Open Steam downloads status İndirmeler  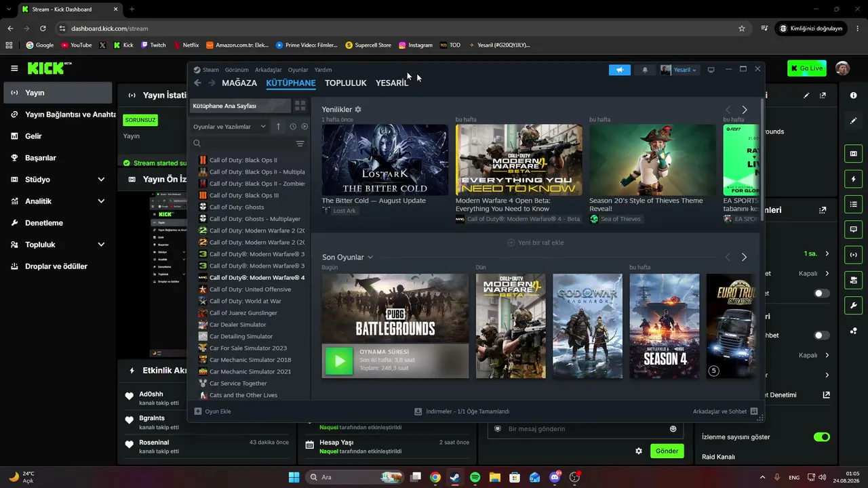(462, 411)
